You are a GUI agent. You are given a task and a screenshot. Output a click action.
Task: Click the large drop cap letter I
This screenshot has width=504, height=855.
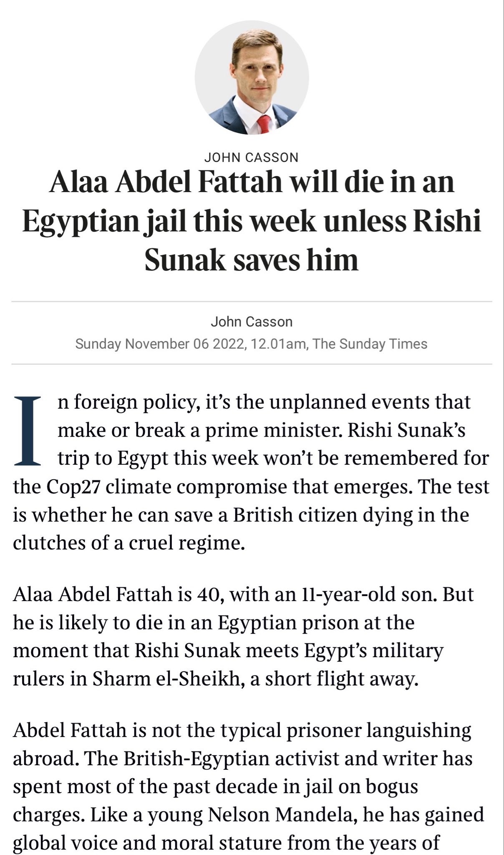(x=28, y=431)
